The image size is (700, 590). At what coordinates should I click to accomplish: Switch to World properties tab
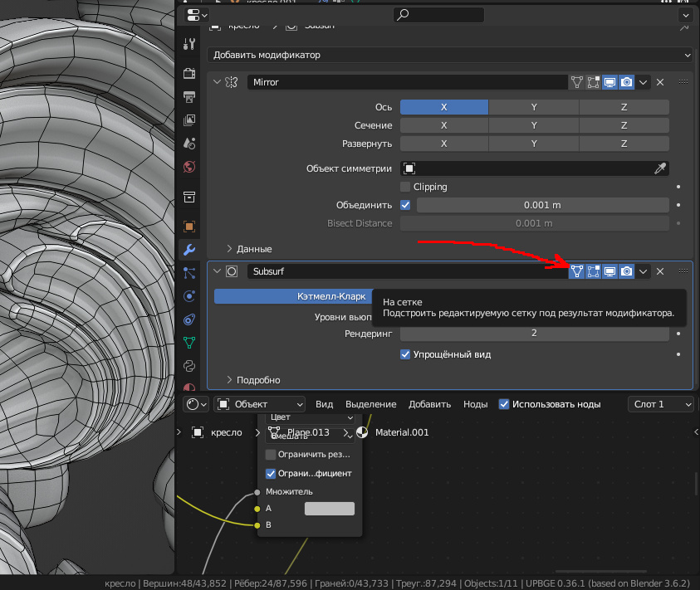[189, 166]
